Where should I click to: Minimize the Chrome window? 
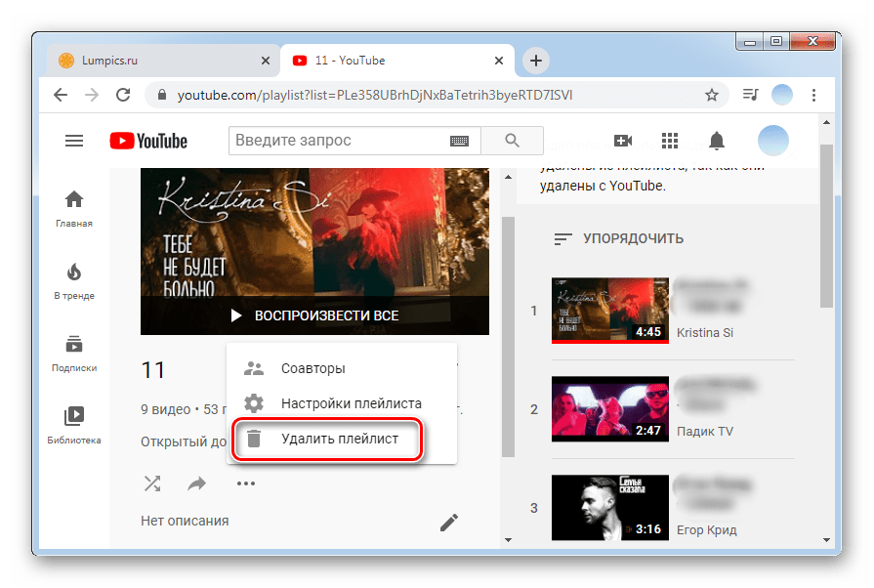click(x=750, y=42)
